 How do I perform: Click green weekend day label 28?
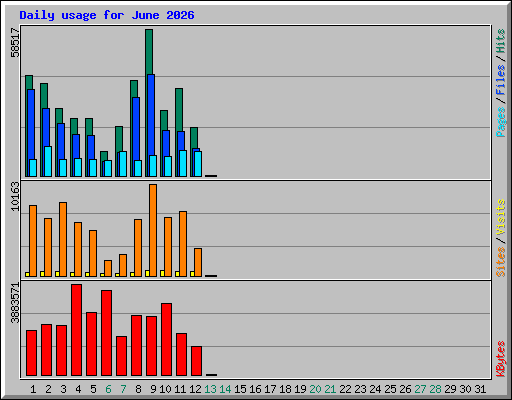435,389
